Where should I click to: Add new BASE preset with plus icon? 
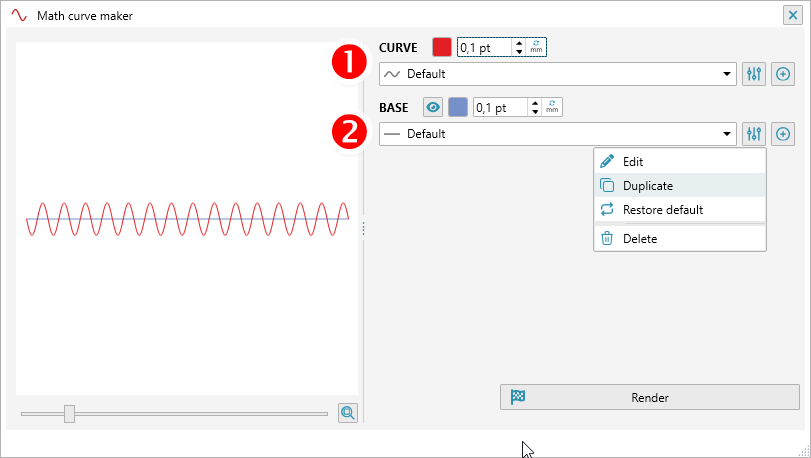783,134
